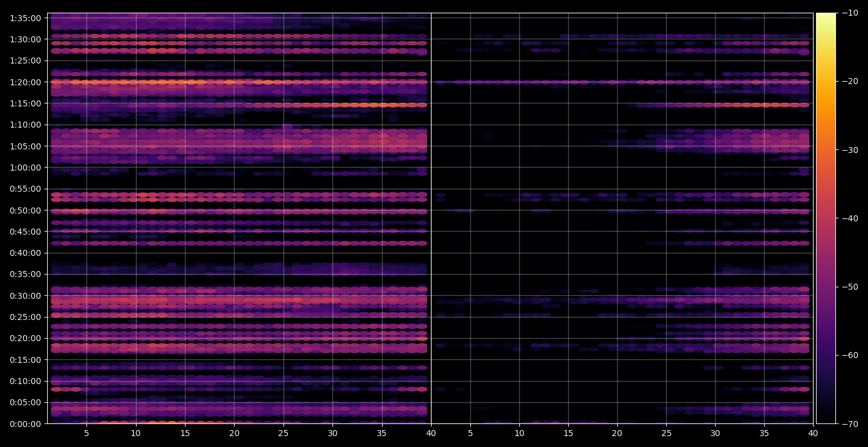This screenshot has height=447, width=868.
Task: Click the 1:20:00 y-axis tick label
Action: click(25, 82)
